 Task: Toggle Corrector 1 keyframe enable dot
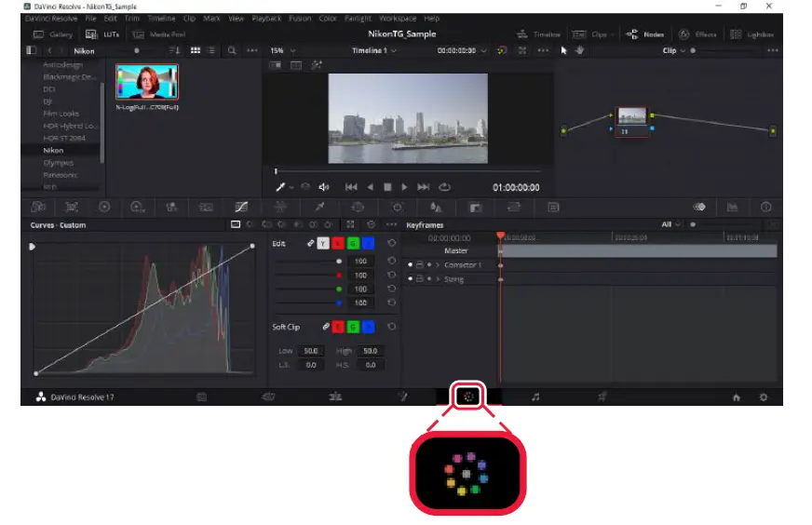pyautogui.click(x=410, y=265)
